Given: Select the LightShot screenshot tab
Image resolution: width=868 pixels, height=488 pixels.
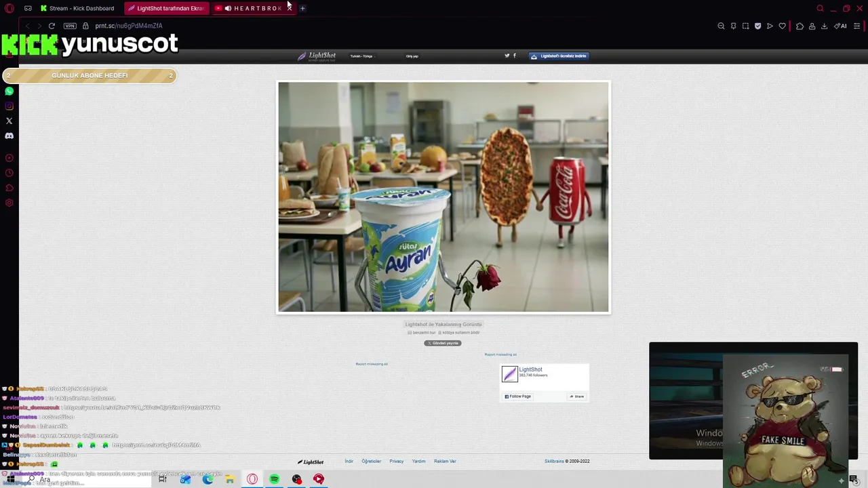Looking at the screenshot, I should click(x=166, y=8).
